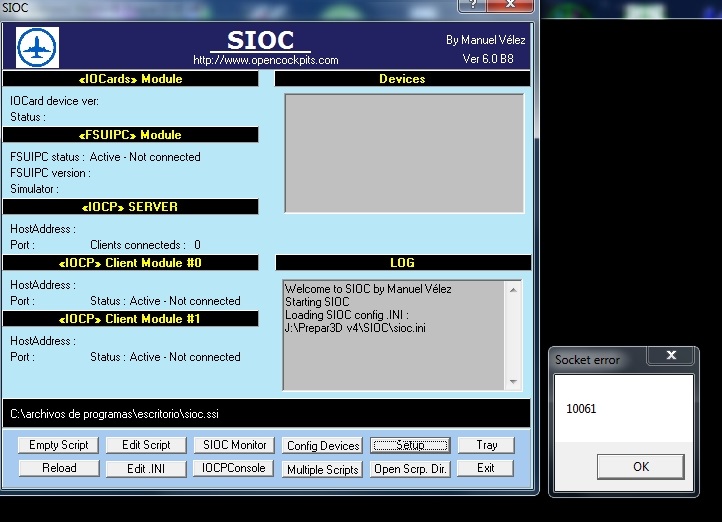Viewport: 722px width, 522px height.
Task: Click Open Scrp. Dir. button
Action: click(410, 469)
